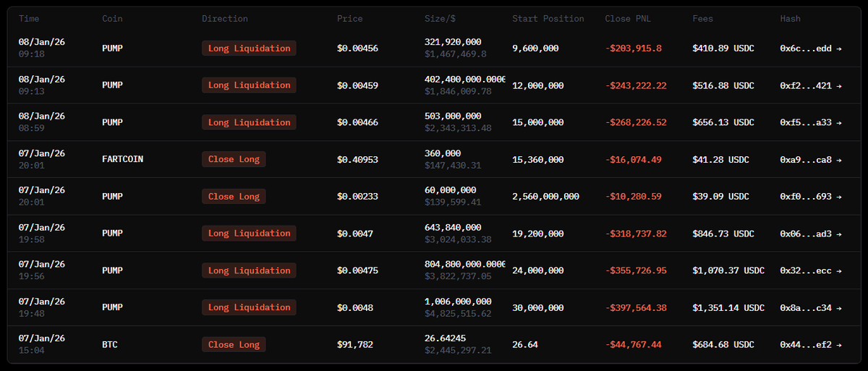Open transaction hash 0x6c...edd arrow link
Image resolution: width=868 pixels, height=371 pixels.
(810, 48)
